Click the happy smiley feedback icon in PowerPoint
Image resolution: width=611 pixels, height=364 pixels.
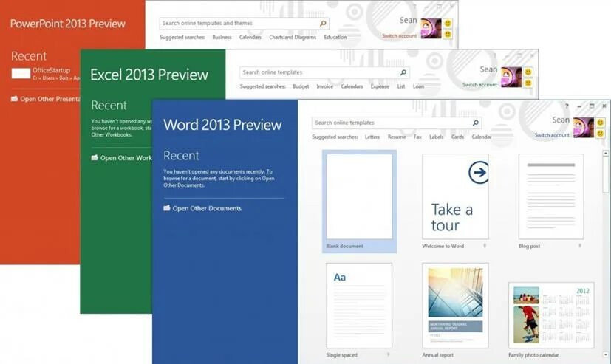point(448,24)
